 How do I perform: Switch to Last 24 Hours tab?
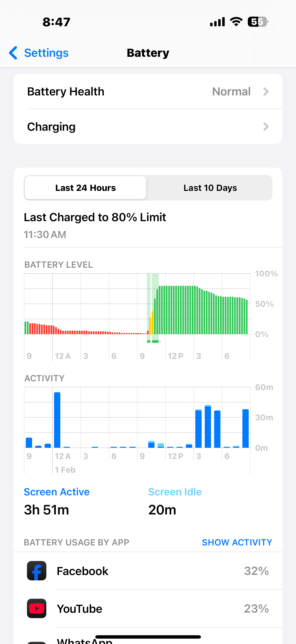[85, 188]
